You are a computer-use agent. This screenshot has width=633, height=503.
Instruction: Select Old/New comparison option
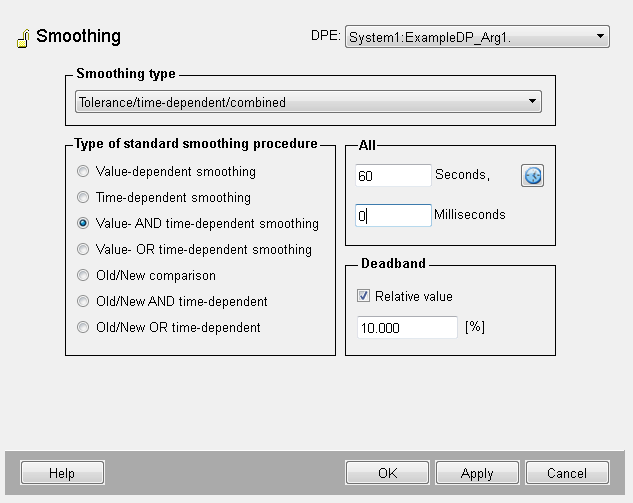tap(83, 276)
